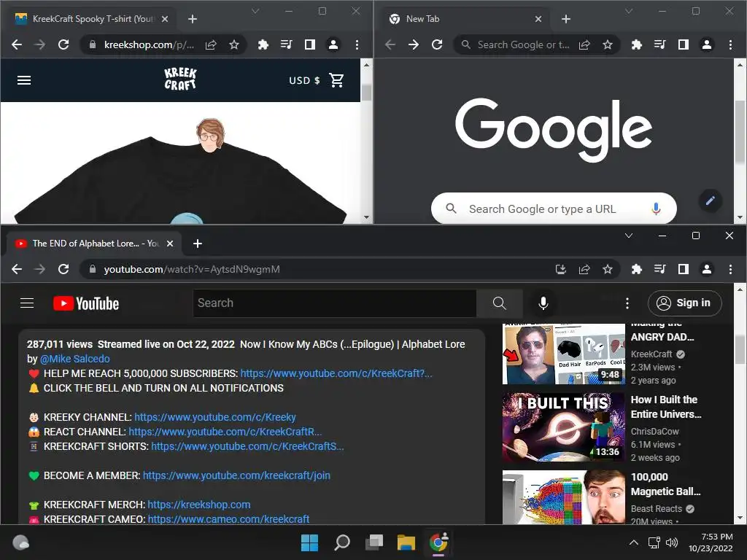Select the KreekCraft Spooky T-shirt tab
This screenshot has width=747, height=560.
[x=92, y=19]
